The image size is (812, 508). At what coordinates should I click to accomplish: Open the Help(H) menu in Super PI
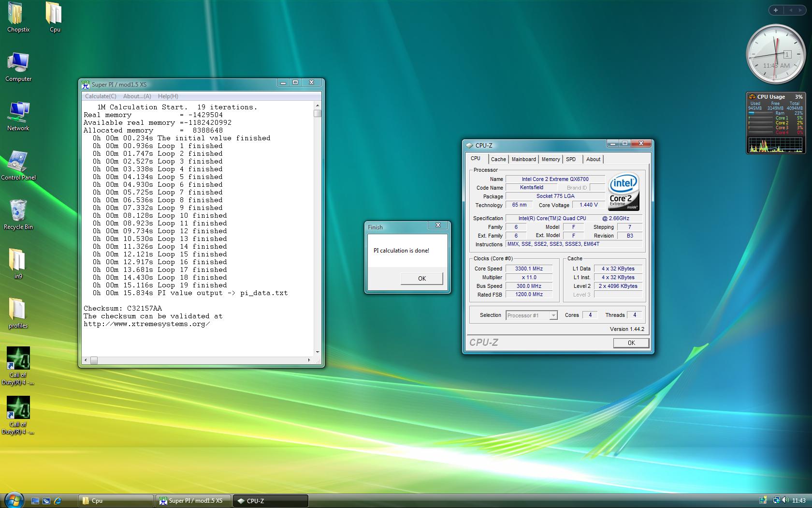(168, 96)
